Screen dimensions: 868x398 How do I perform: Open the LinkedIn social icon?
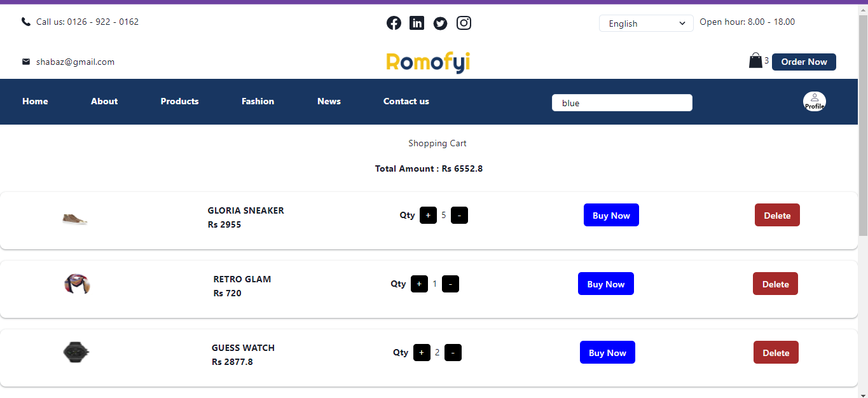[x=417, y=23]
